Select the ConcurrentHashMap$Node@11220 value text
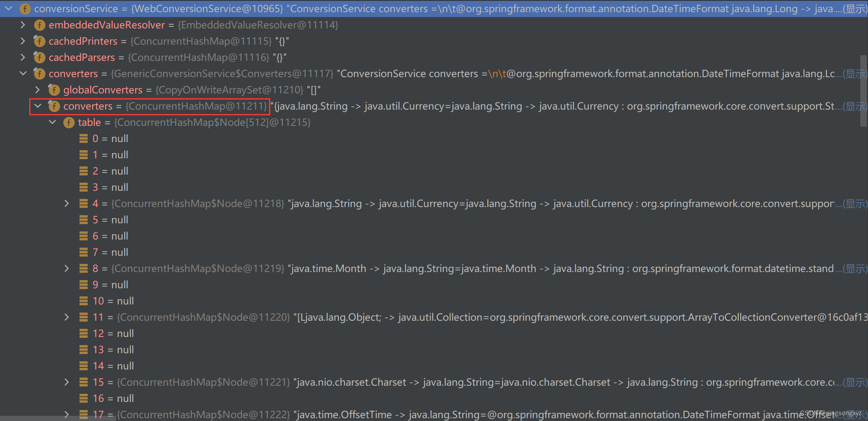Screen dimensions: 868x421 (204, 317)
